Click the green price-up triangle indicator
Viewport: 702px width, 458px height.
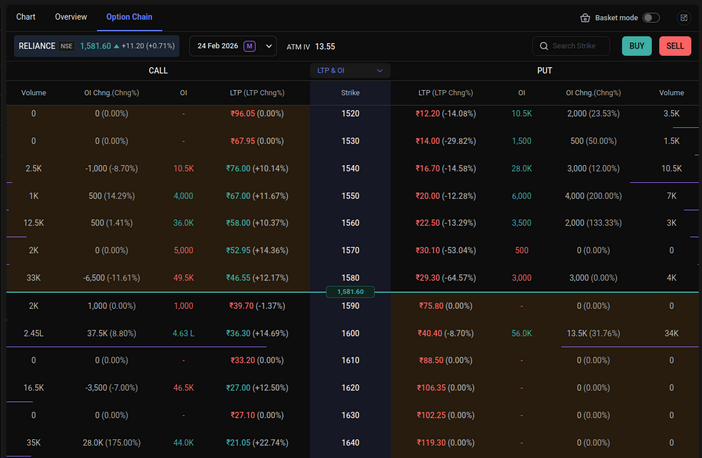[x=117, y=46]
